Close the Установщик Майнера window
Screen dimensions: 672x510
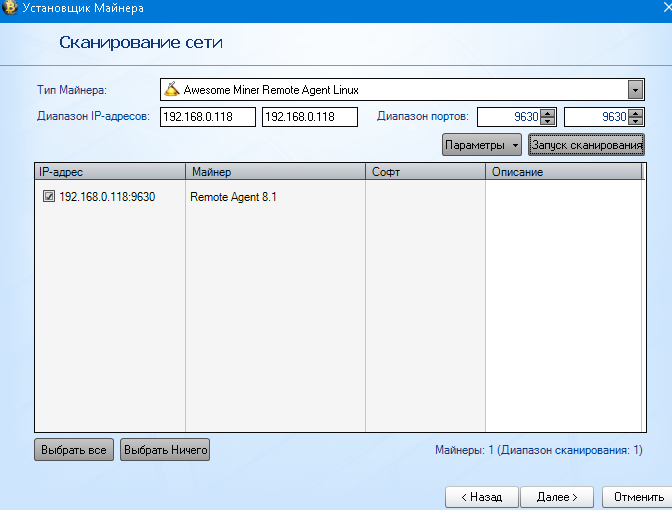[667, 7]
